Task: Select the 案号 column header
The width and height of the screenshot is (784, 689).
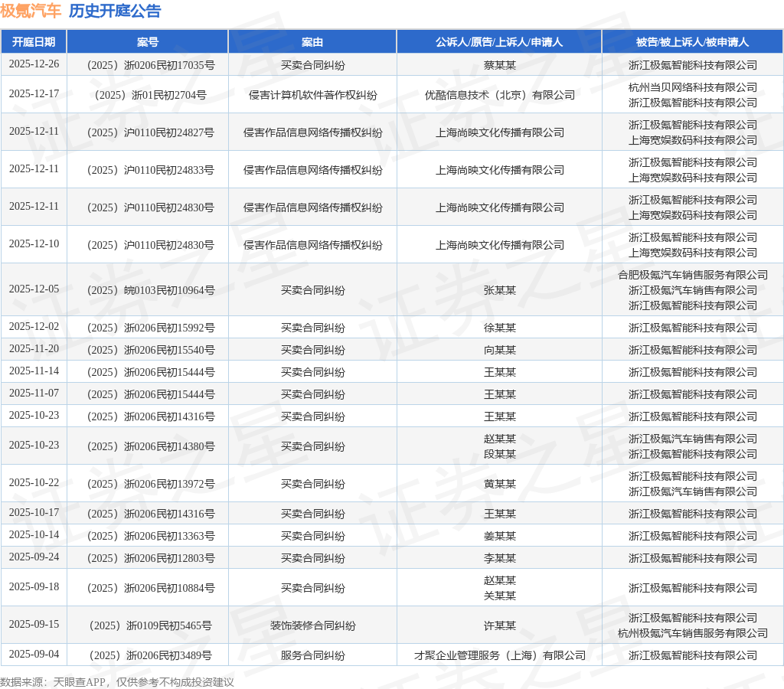Action: 148,42
